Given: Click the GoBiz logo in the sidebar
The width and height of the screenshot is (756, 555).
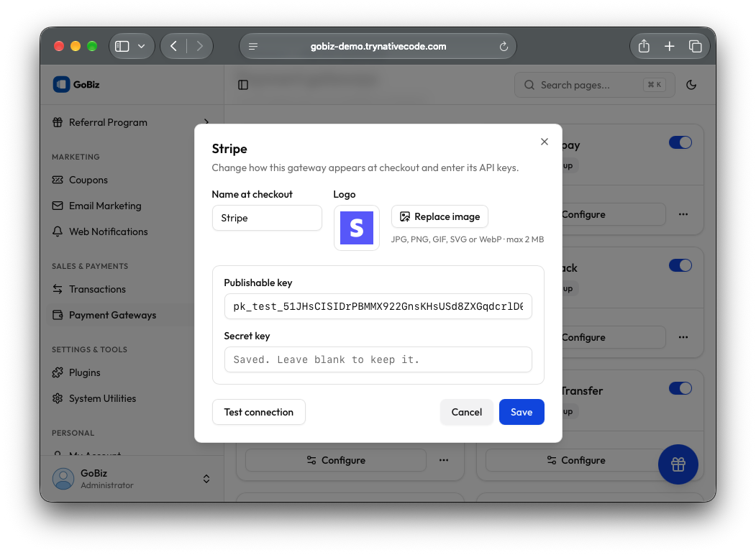Looking at the screenshot, I should click(x=76, y=84).
